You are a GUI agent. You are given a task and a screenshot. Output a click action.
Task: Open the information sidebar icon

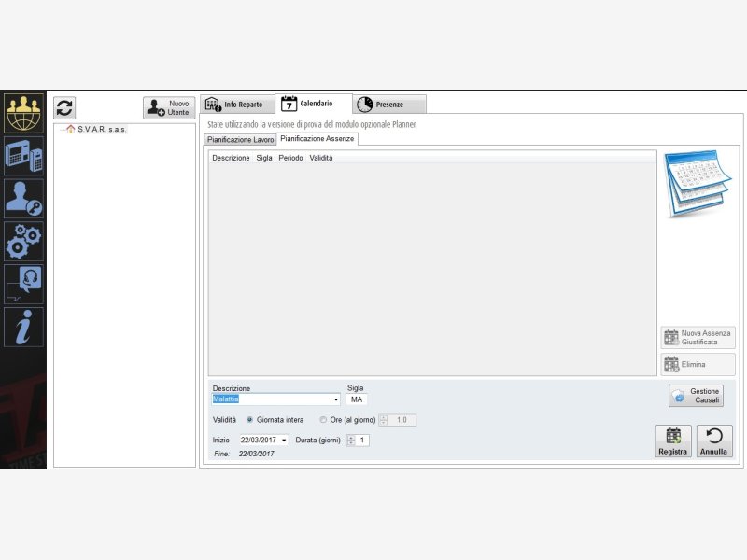[23, 327]
